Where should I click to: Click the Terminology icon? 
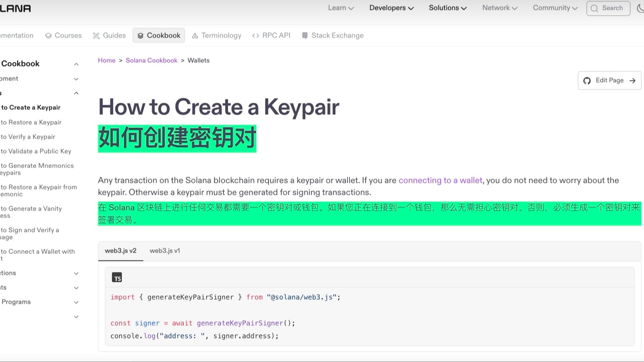point(195,36)
